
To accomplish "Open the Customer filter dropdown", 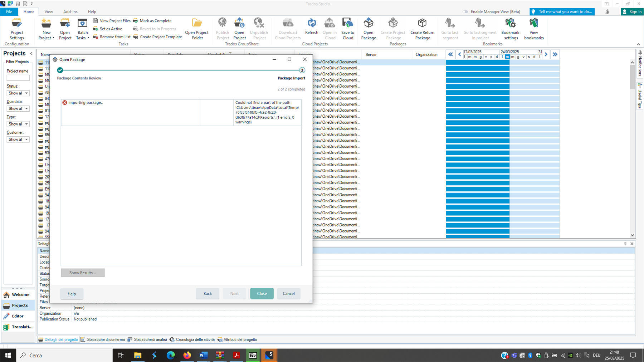I will point(18,139).
